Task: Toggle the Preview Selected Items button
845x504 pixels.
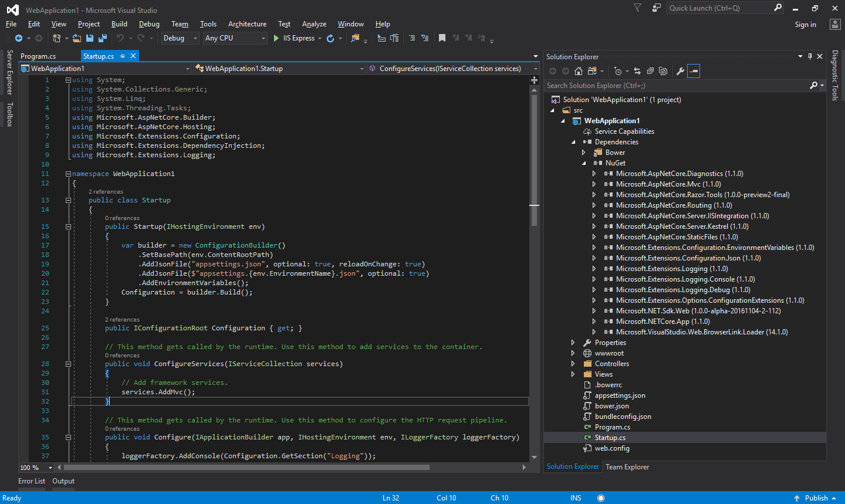Action: (x=693, y=70)
